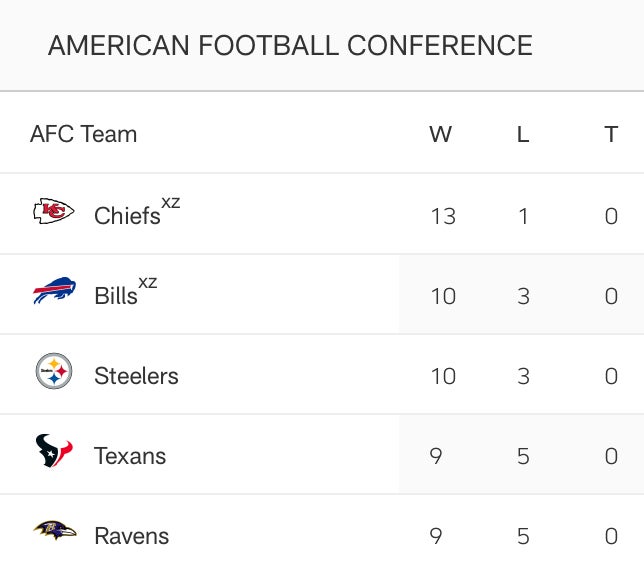Click the Chiefs losses value 1

point(523,216)
